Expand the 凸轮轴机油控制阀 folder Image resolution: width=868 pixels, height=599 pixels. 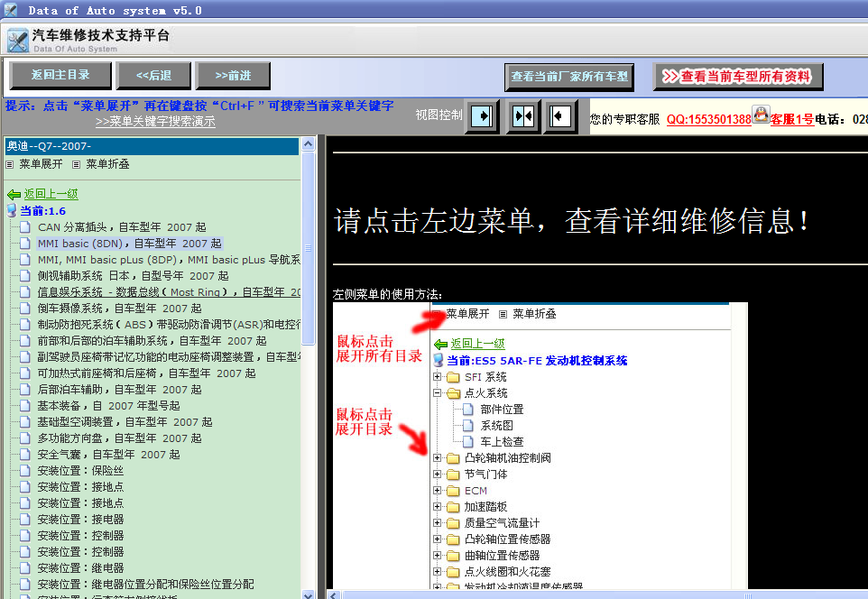(x=438, y=458)
